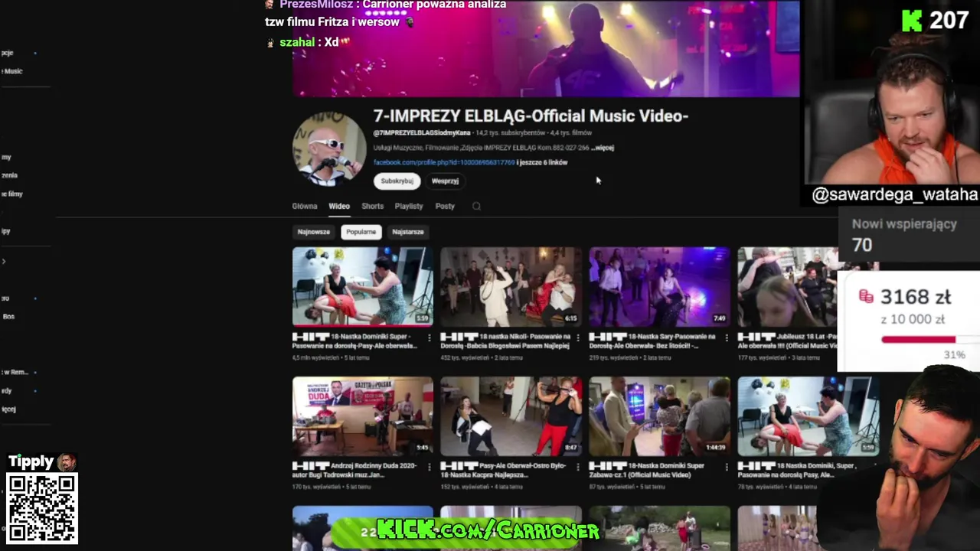Click the @sawardega_wataha overlay label
Image resolution: width=980 pixels, height=551 pixels.
tap(894, 194)
